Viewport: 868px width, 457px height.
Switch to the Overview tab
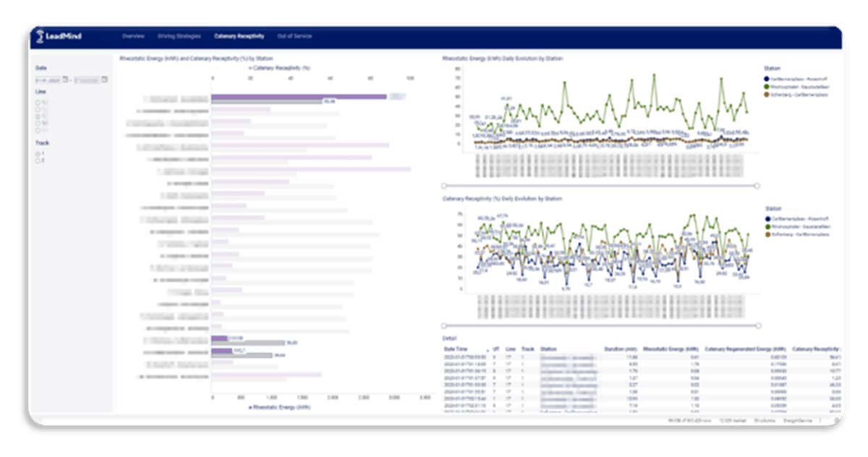[x=133, y=36]
